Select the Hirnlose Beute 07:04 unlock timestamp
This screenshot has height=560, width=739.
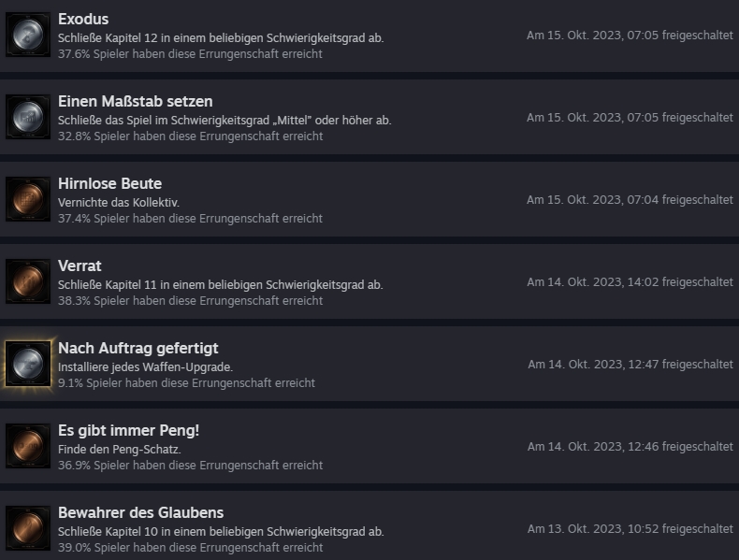[x=630, y=200]
